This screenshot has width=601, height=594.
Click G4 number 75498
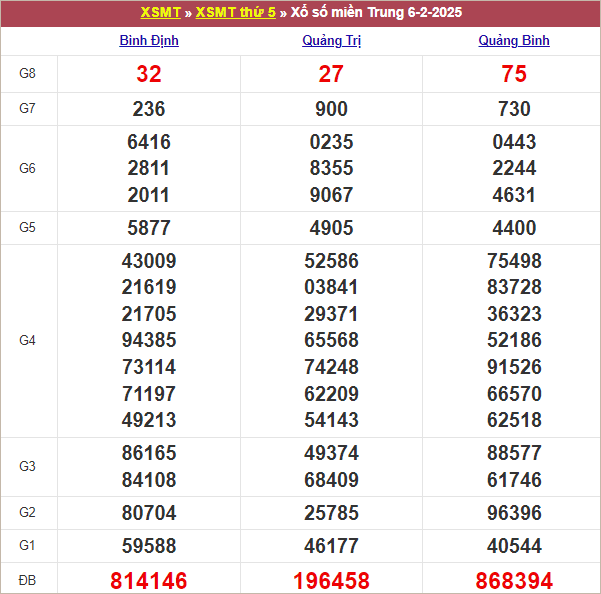click(514, 261)
